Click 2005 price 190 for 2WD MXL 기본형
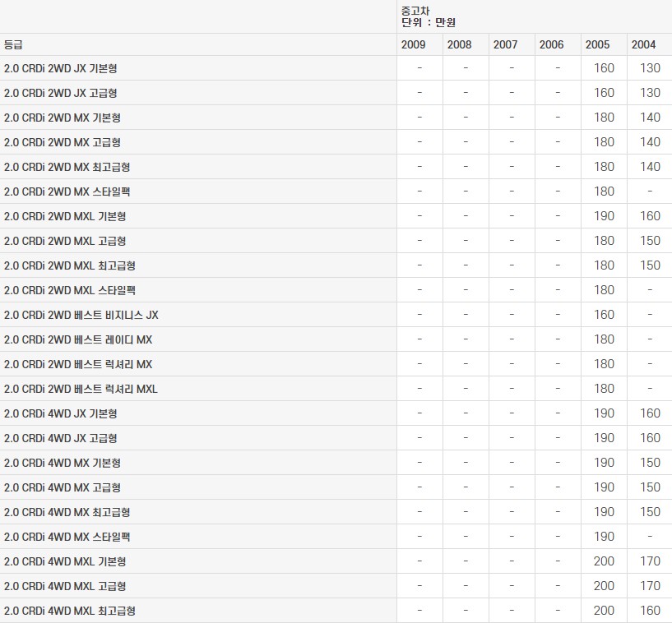The height and width of the screenshot is (623, 672). (604, 216)
